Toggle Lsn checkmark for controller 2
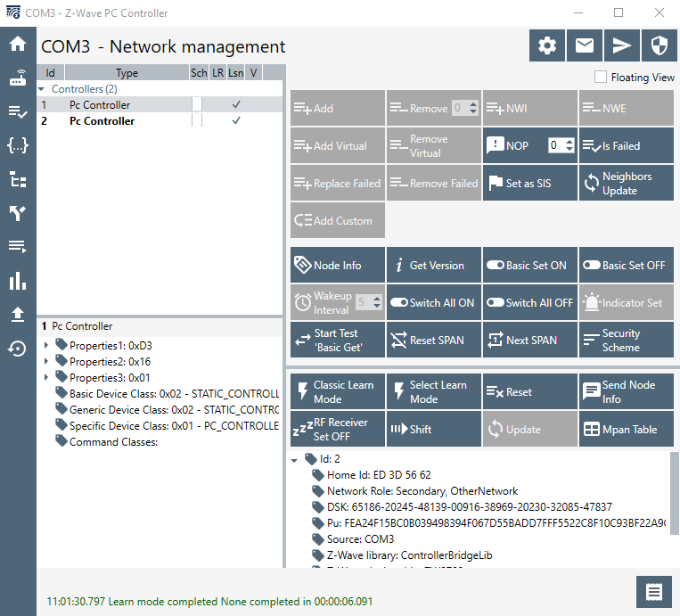Viewport: 680px width, 616px height. point(236,120)
